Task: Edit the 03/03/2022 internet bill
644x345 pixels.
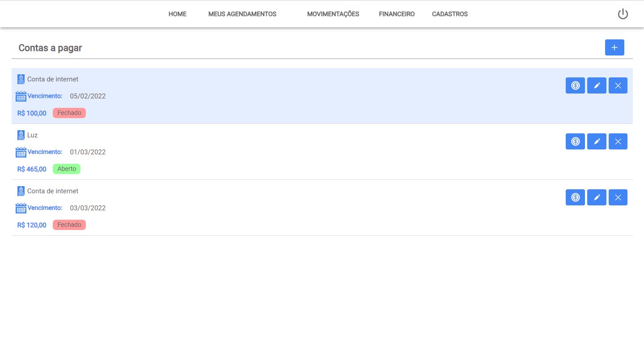Action: (597, 197)
